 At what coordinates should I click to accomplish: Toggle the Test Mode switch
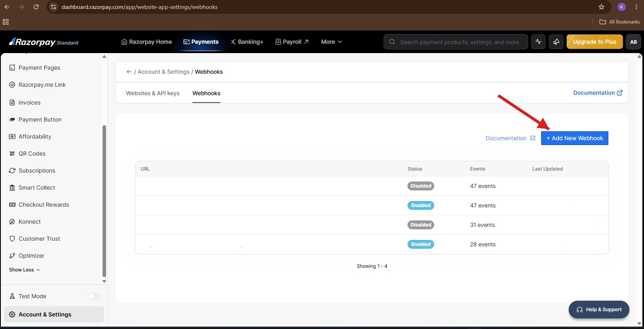[x=94, y=296]
